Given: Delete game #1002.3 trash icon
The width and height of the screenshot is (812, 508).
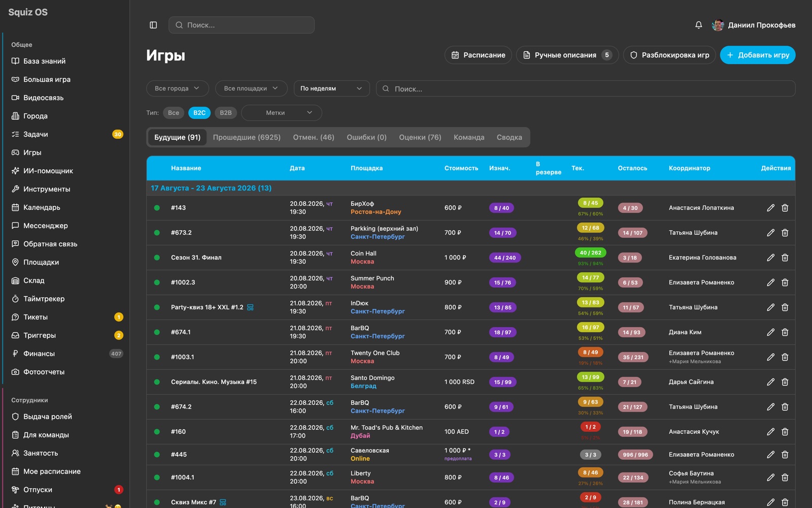Looking at the screenshot, I should 785,282.
